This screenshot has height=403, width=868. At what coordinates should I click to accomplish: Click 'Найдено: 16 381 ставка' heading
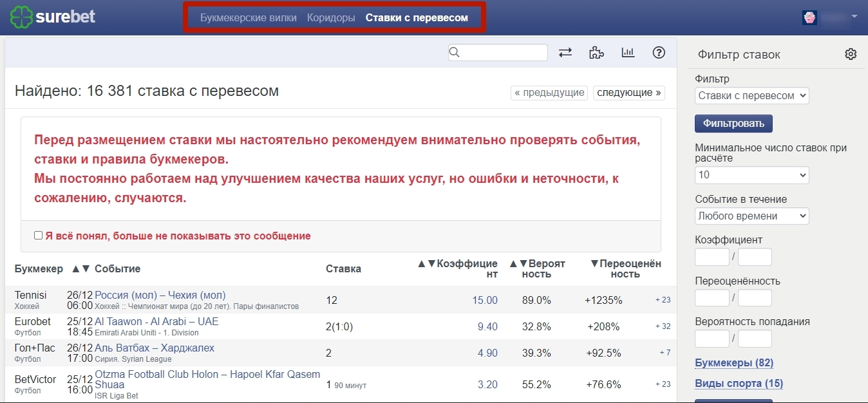click(147, 91)
